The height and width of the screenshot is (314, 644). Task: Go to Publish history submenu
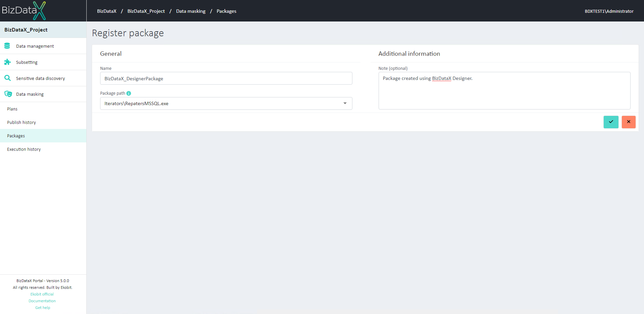[43, 122]
